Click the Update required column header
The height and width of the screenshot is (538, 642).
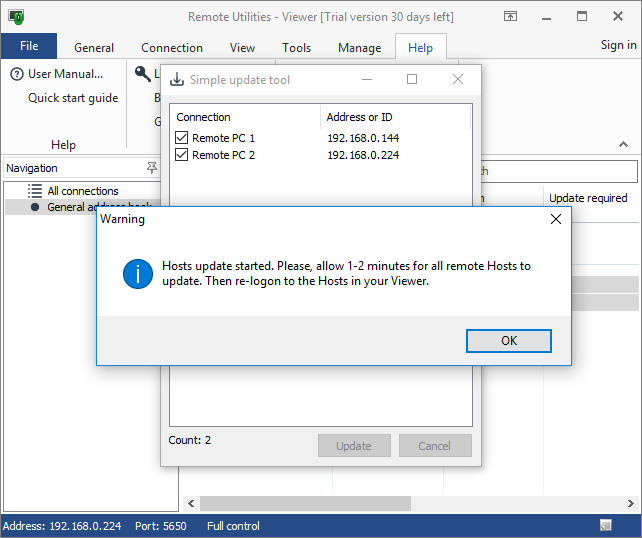click(x=588, y=198)
